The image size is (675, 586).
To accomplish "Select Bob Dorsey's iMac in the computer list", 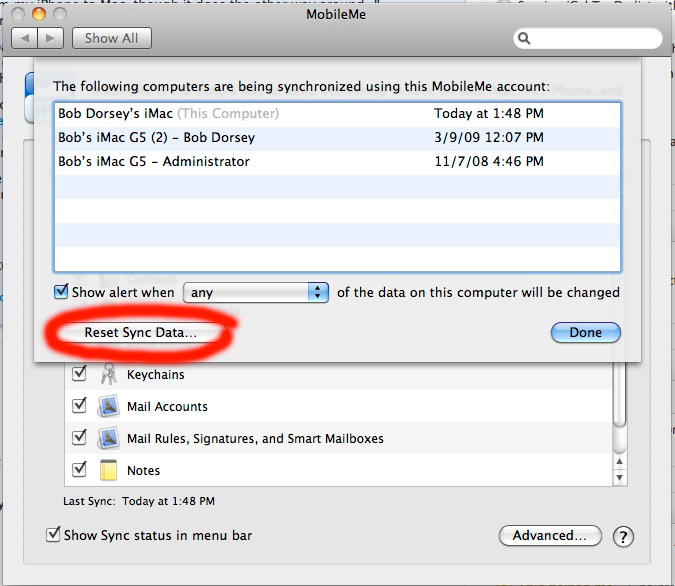I will coord(337,114).
